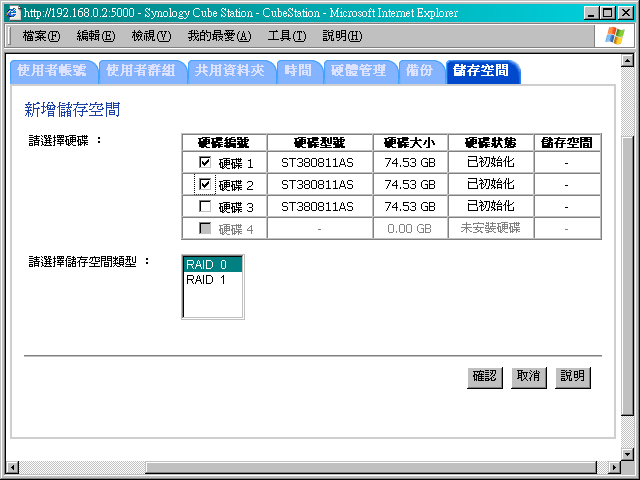
Task: Click the Windows flag logo in menu bar
Action: (615, 36)
